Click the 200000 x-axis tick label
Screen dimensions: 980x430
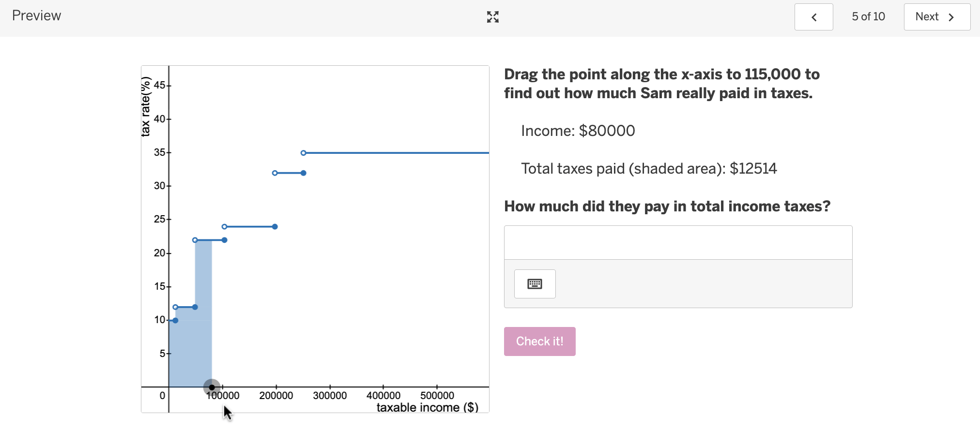[276, 396]
